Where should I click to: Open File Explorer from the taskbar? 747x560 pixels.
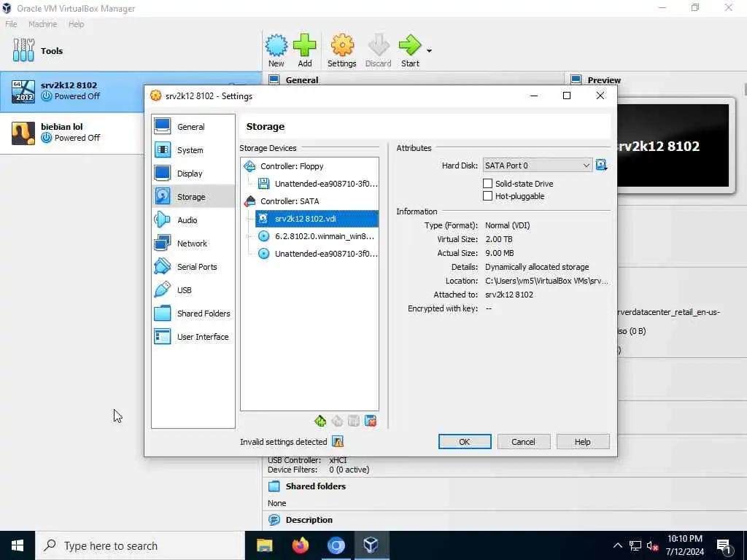point(264,545)
